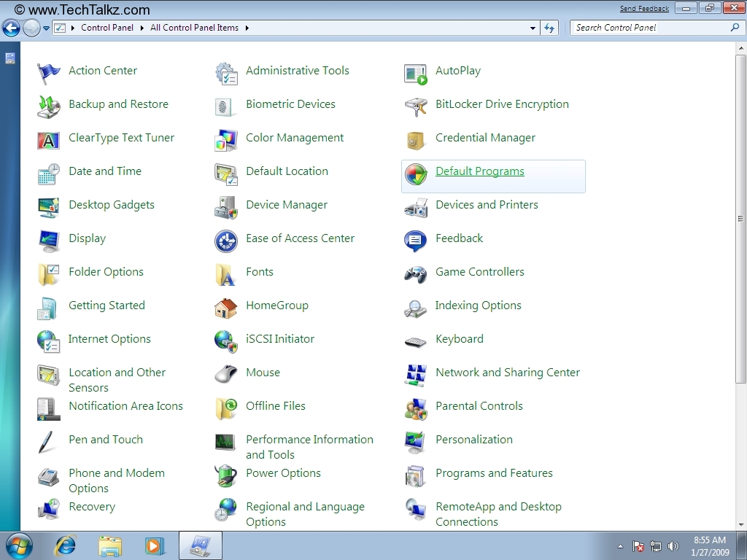Click the Desktop Gadgets icon

(x=48, y=207)
